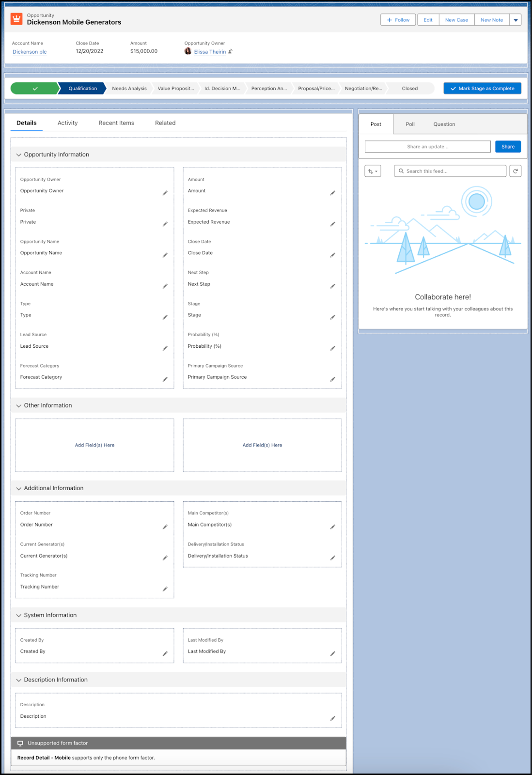The width and height of the screenshot is (532, 775).
Task: Edit Tracking Number pencil icon
Action: [x=165, y=589]
